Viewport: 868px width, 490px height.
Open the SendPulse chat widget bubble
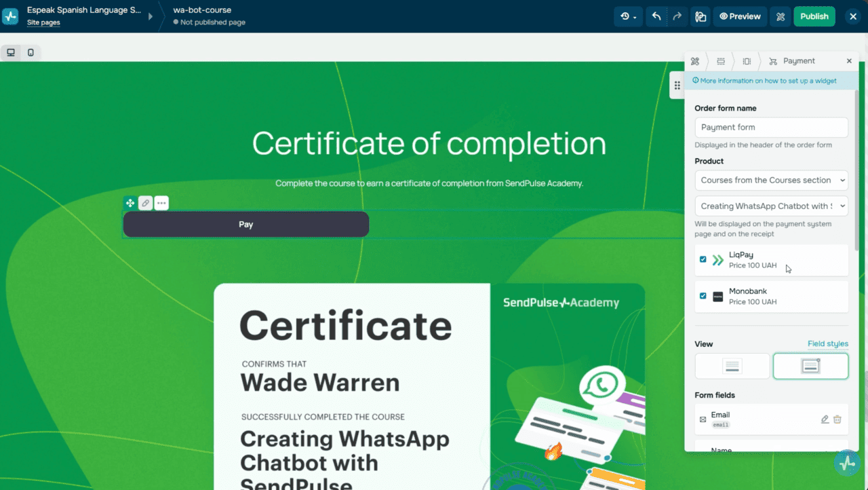[x=848, y=464]
